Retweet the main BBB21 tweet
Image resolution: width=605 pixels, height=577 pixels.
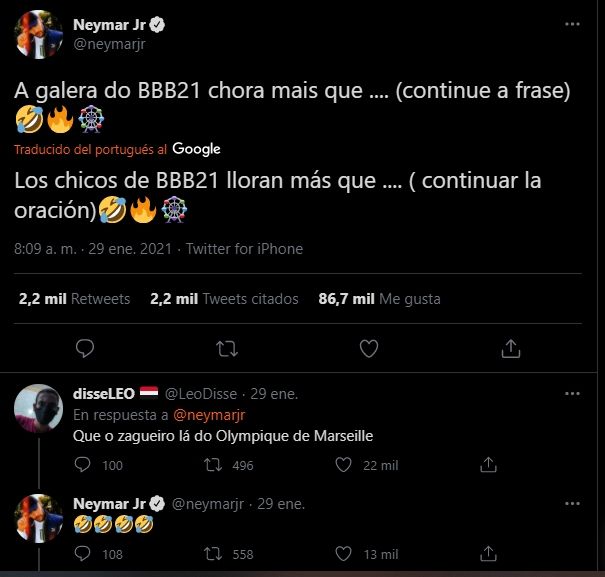click(227, 348)
